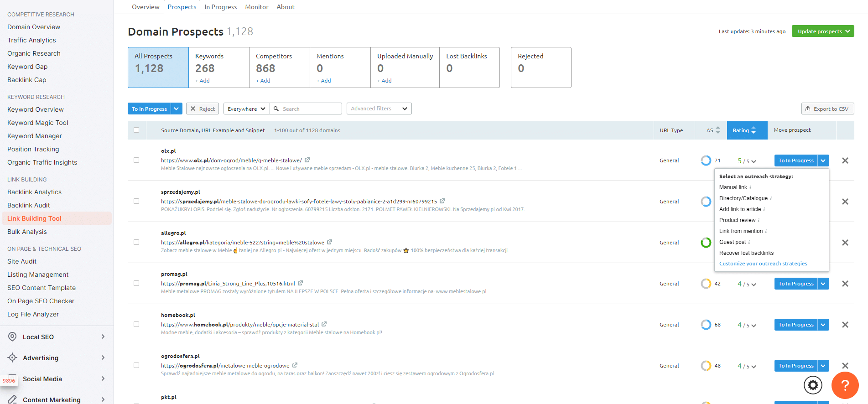
Task: Select Recover lost backlinks strategy
Action: point(746,253)
